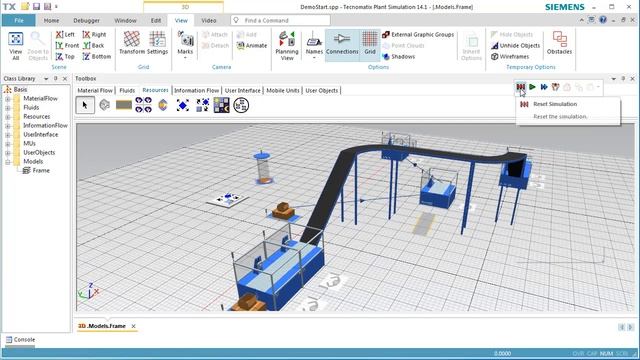This screenshot has width=640, height=360.
Task: Click the Camera Marks button
Action: (x=185, y=45)
